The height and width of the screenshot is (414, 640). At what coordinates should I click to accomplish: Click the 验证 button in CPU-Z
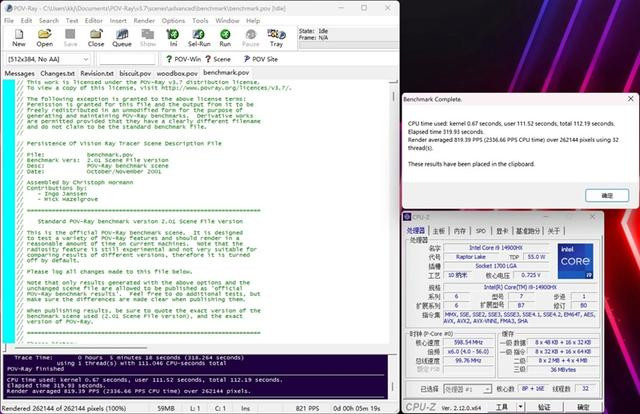pos(544,407)
